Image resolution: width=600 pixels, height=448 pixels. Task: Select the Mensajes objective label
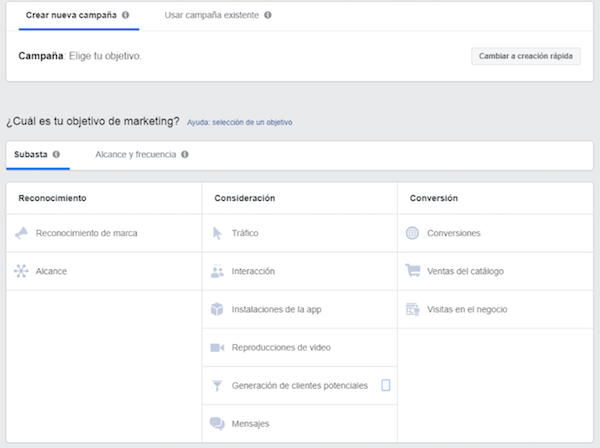pos(250,424)
